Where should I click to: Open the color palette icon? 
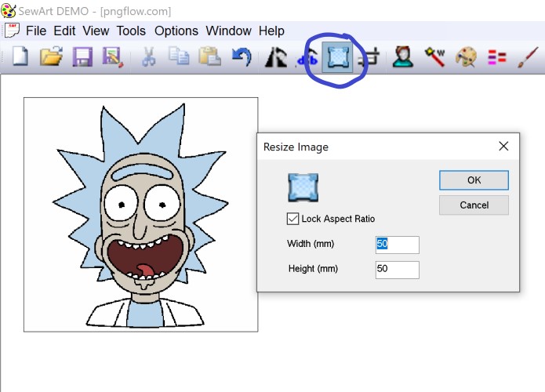pos(466,57)
